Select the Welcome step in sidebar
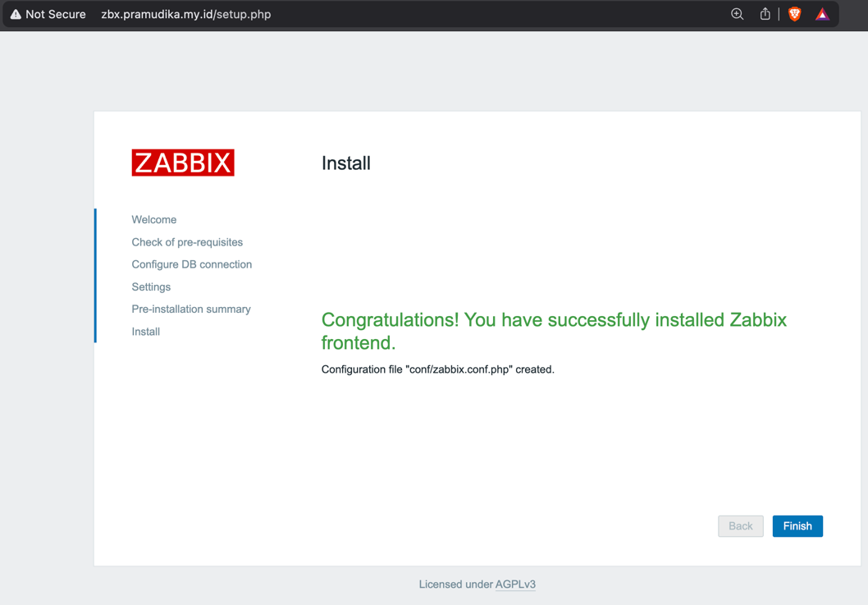Image resolution: width=868 pixels, height=605 pixels. [x=154, y=219]
